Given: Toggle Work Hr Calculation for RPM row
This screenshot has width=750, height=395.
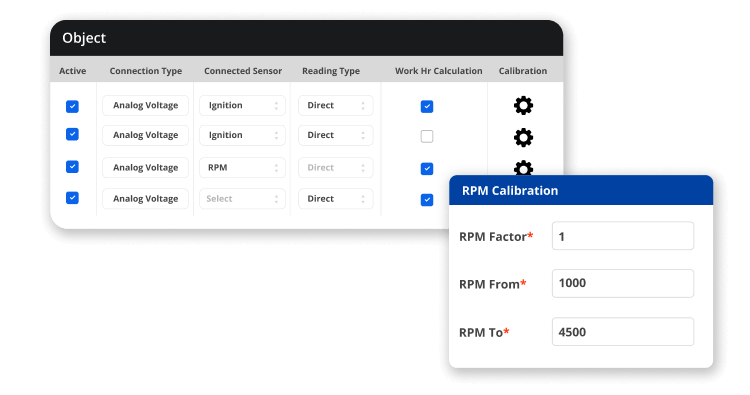Looking at the screenshot, I should click(427, 169).
